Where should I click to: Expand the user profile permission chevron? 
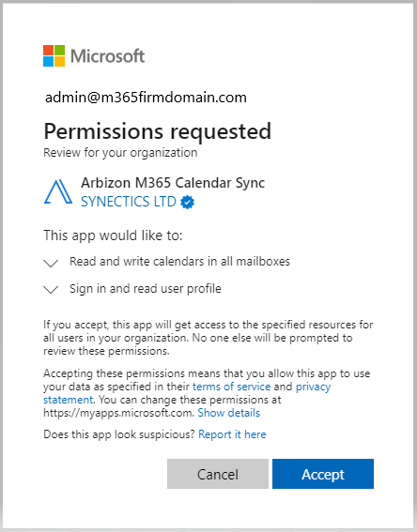pyautogui.click(x=51, y=289)
